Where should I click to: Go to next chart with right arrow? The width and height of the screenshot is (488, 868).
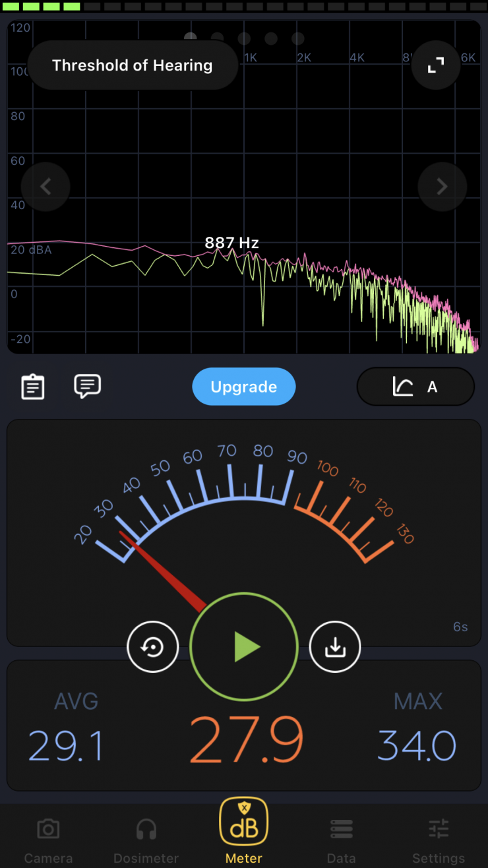click(442, 187)
